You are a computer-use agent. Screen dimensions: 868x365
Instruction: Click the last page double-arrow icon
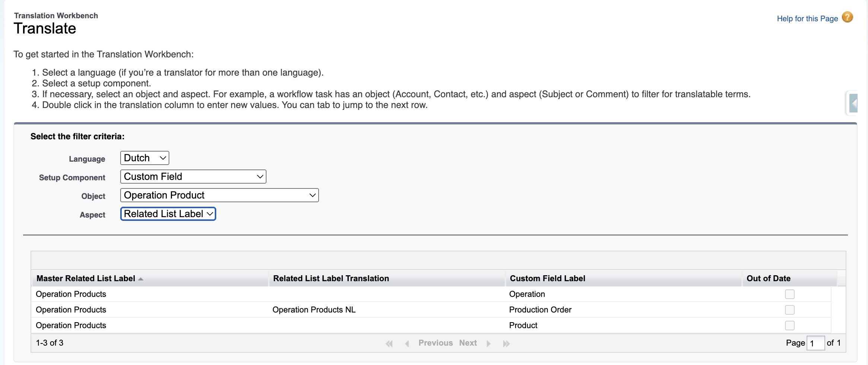point(506,343)
